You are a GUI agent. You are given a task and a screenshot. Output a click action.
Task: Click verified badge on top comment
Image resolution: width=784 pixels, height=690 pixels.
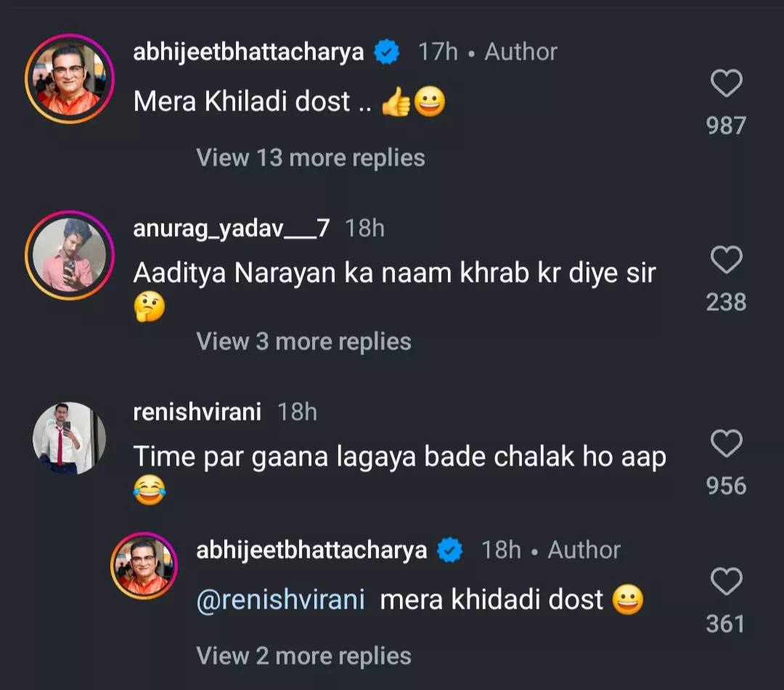pyautogui.click(x=387, y=52)
